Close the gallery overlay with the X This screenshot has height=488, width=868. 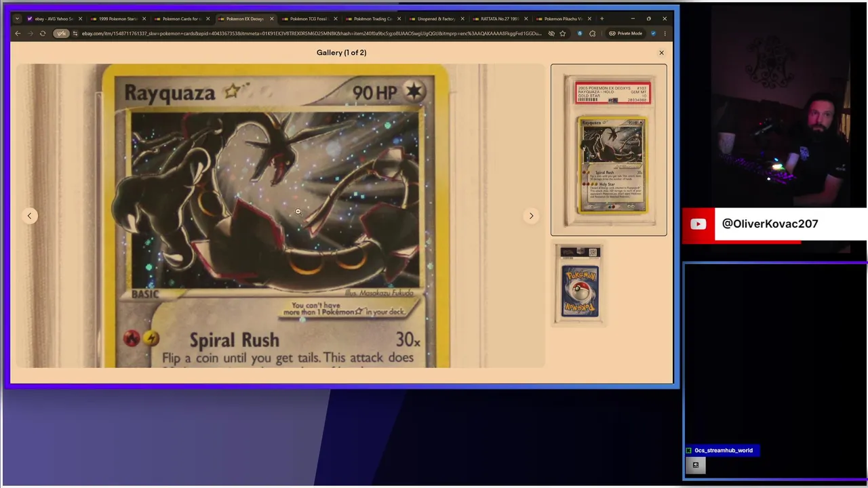pos(661,53)
